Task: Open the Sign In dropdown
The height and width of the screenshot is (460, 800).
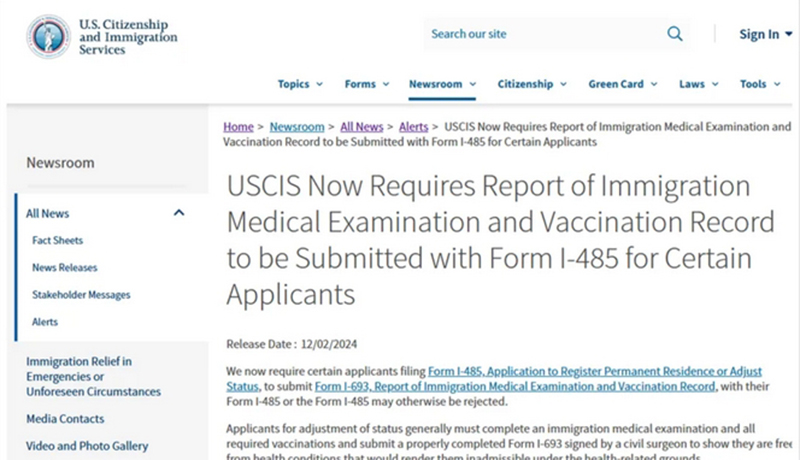Action: point(765,34)
